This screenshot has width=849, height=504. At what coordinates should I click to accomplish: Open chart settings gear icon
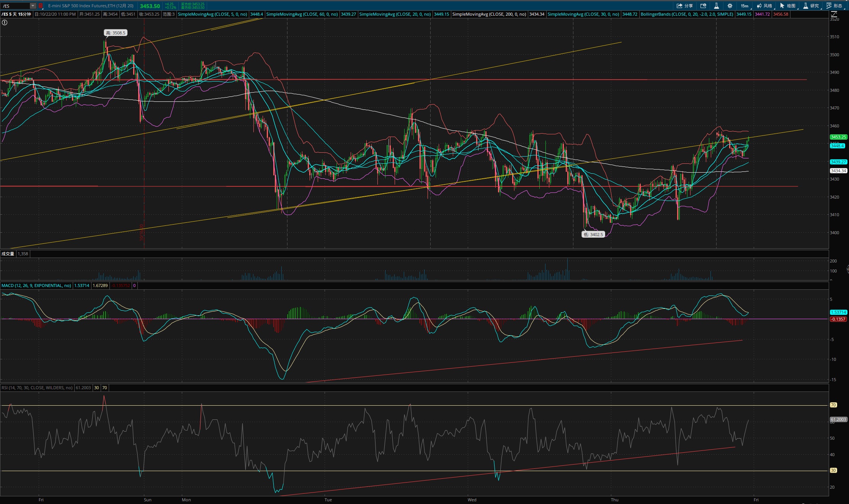(x=730, y=6)
